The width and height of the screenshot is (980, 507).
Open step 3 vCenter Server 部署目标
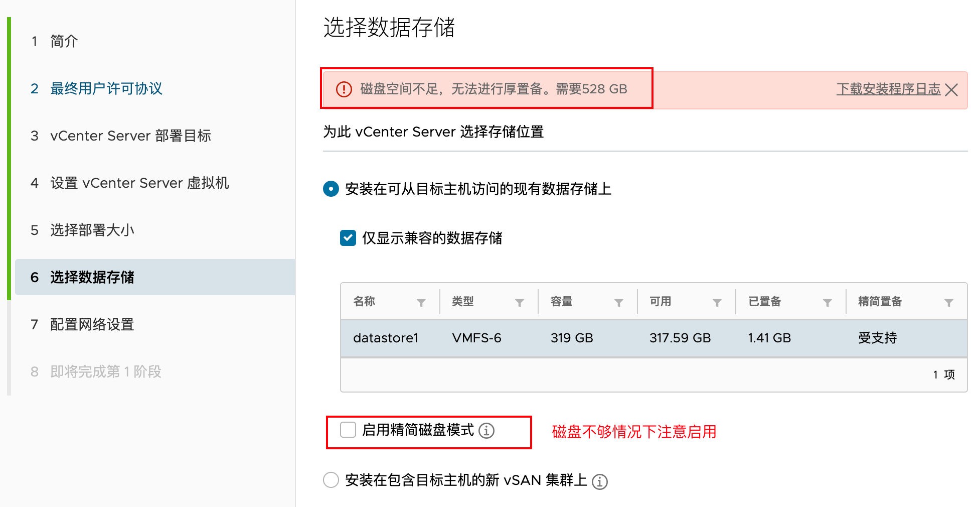[x=130, y=136]
